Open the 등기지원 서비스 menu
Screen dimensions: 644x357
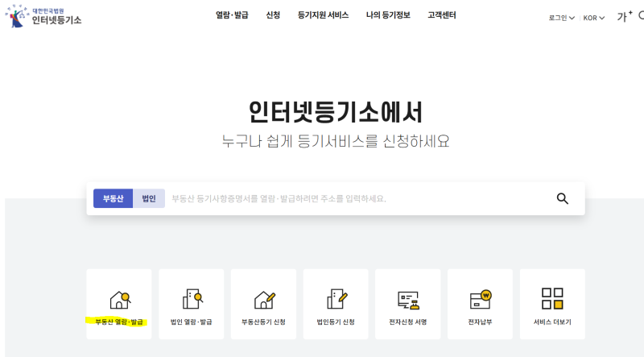[323, 15]
